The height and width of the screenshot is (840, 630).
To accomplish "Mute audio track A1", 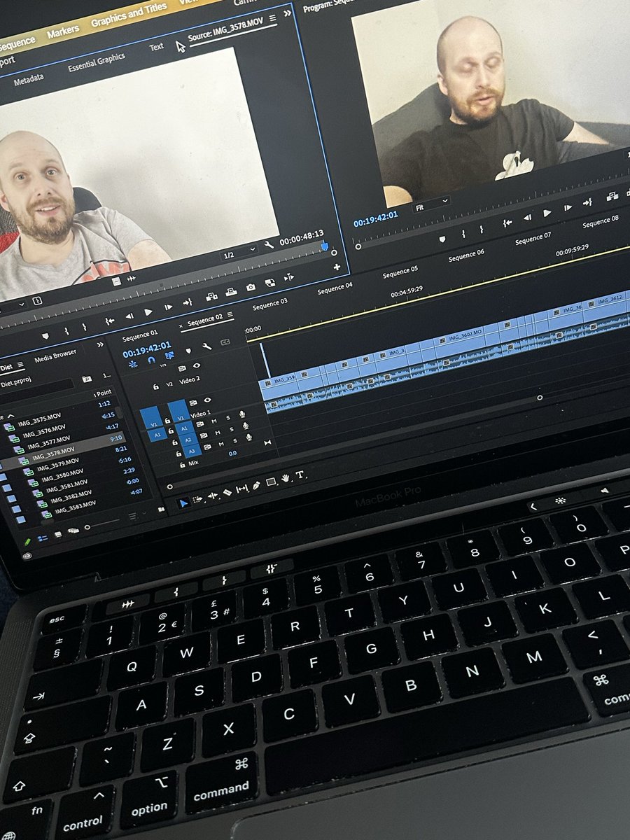I will click(214, 421).
